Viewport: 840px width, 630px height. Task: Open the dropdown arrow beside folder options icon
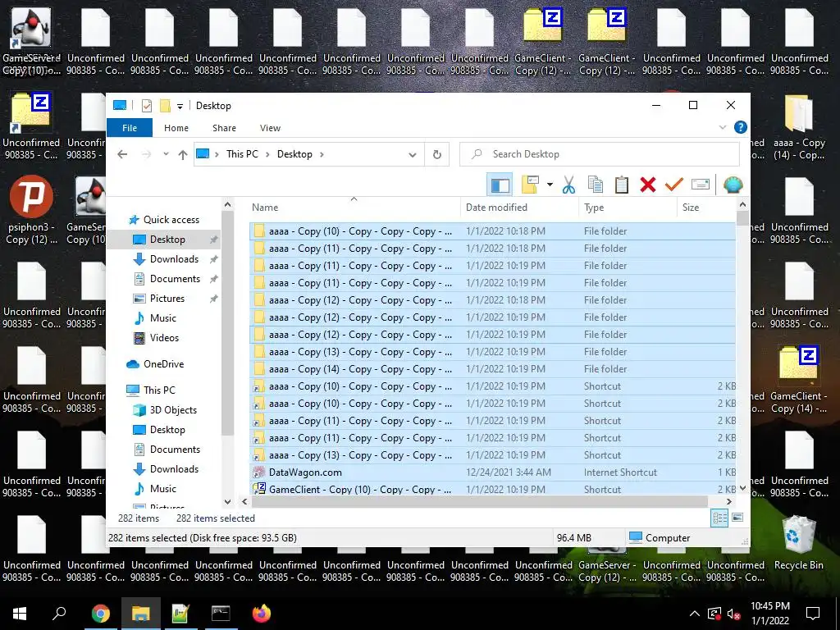click(x=550, y=185)
